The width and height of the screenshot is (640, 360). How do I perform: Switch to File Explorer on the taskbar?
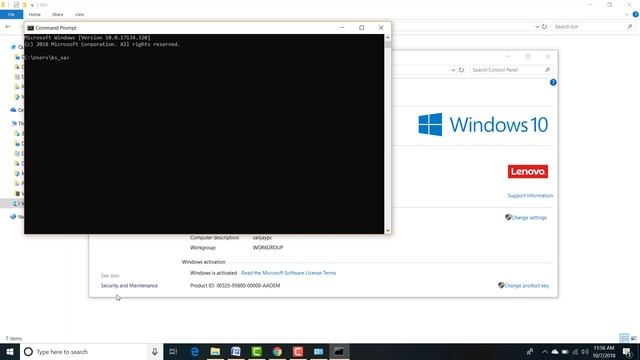coord(215,351)
